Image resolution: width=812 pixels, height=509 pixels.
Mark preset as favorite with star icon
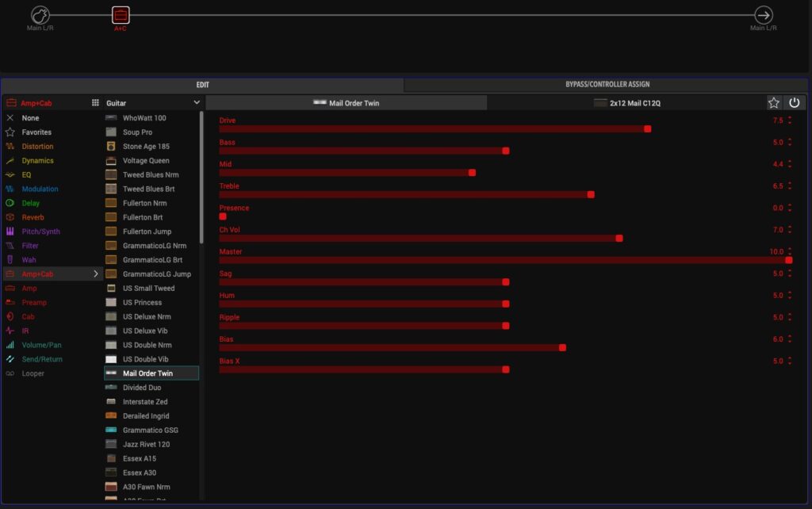(x=773, y=103)
